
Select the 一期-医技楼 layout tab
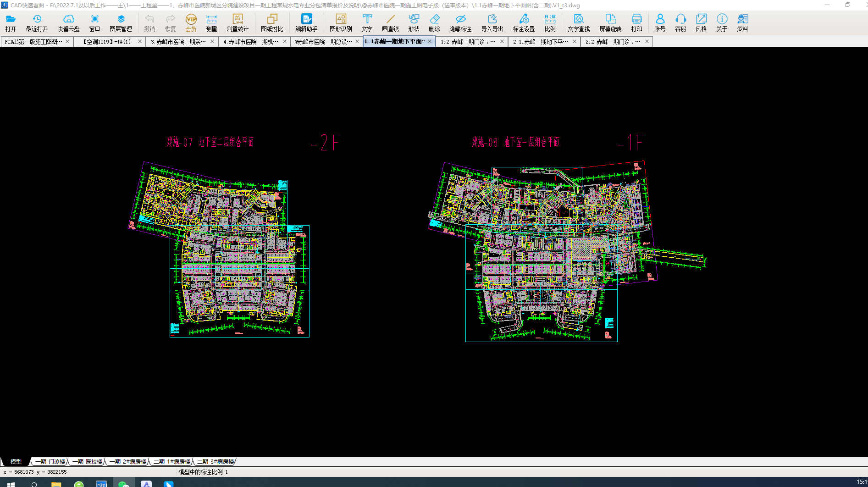pyautogui.click(x=87, y=462)
